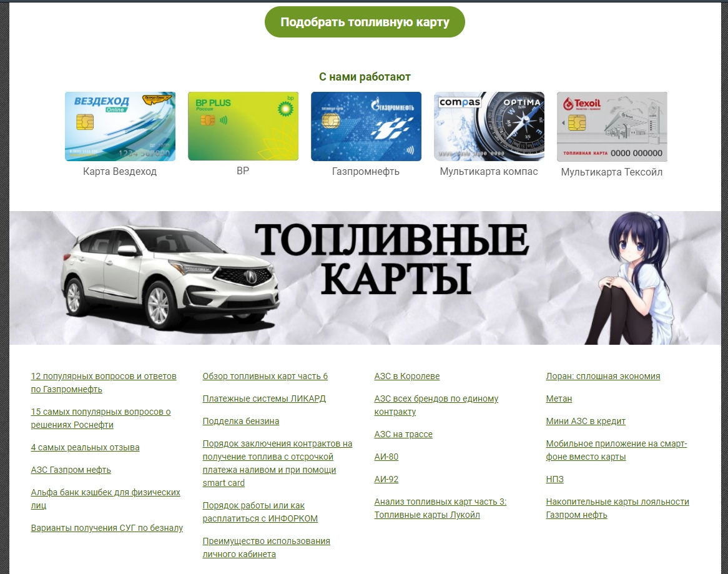Open the Подделка бензина link
This screenshot has width=728, height=574.
(x=240, y=421)
